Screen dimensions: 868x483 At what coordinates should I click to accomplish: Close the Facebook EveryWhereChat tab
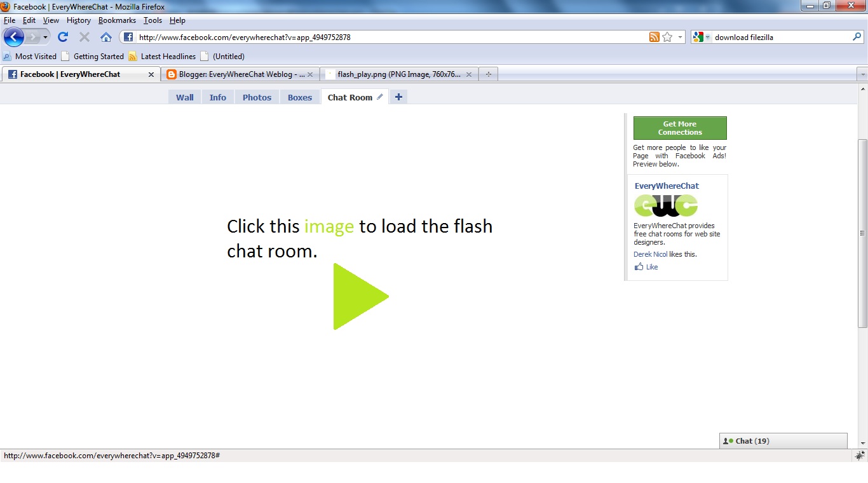pos(151,74)
